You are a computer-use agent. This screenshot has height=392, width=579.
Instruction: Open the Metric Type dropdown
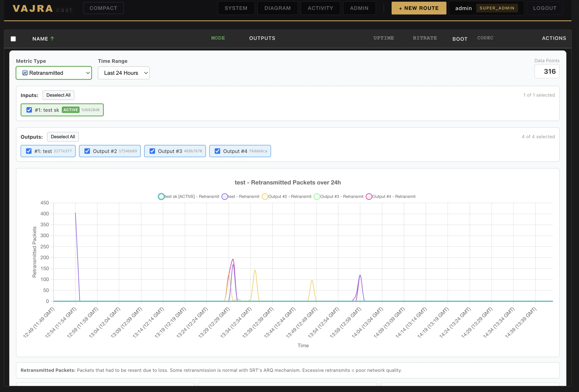point(54,73)
